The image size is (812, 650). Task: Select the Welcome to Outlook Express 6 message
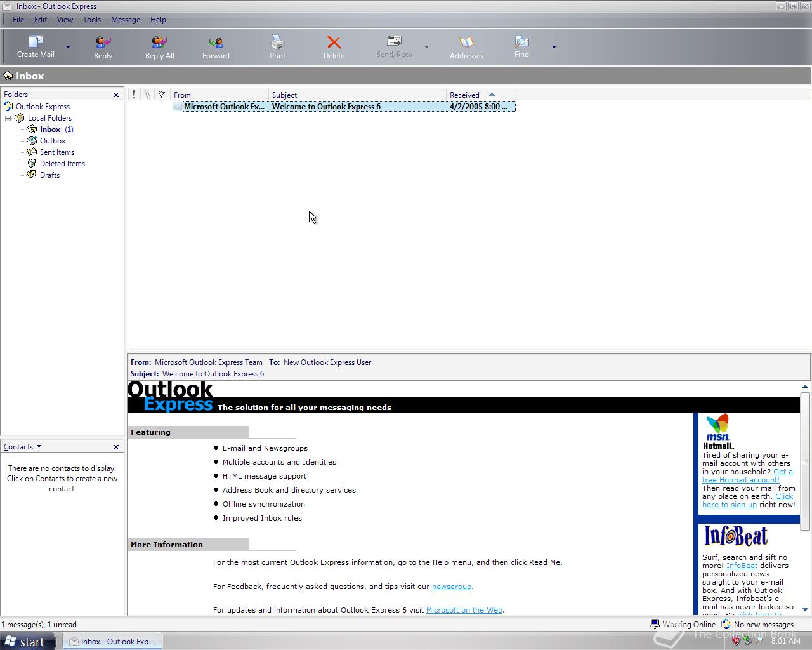[x=344, y=107]
